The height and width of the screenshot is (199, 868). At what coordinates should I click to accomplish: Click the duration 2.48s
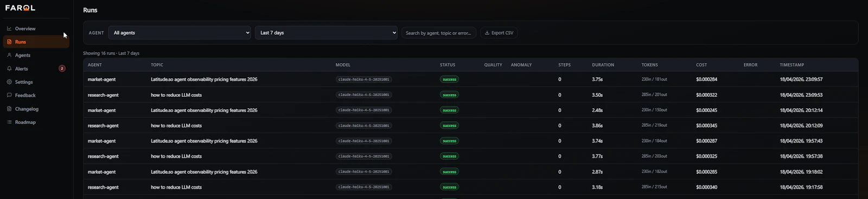[597, 110]
